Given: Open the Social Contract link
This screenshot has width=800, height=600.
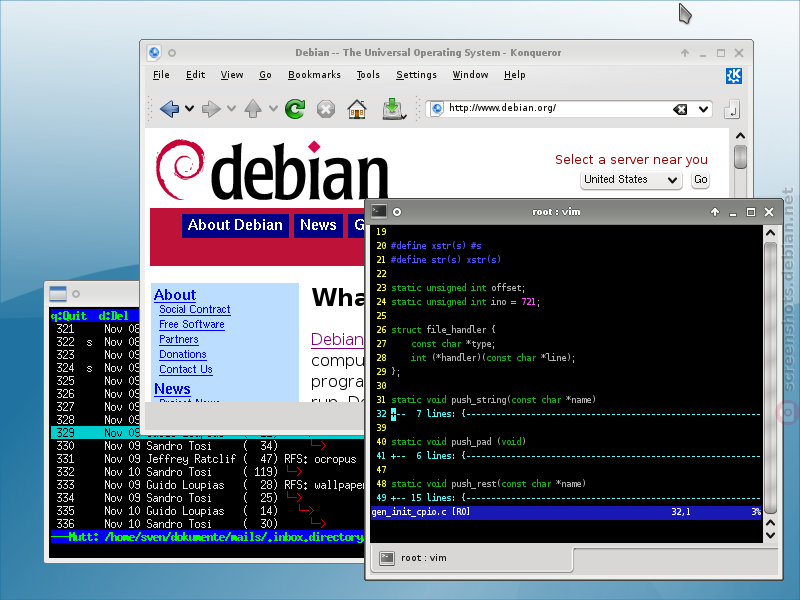Looking at the screenshot, I should point(194,310).
